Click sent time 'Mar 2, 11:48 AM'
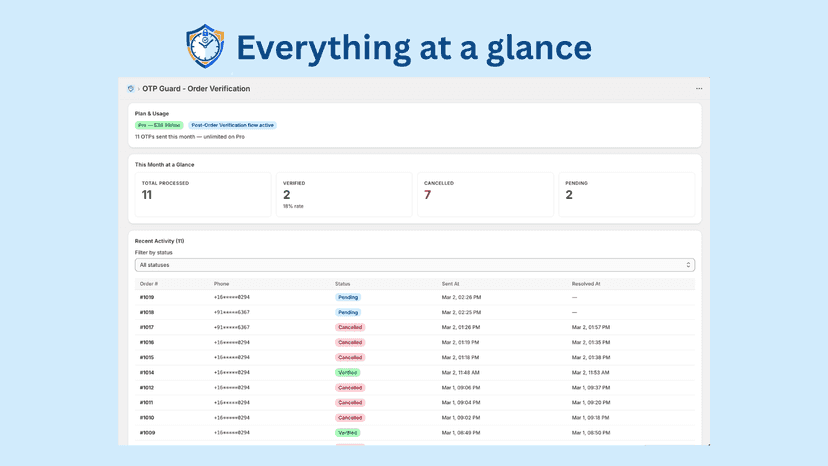Screen dimensions: 828x466 (460, 372)
